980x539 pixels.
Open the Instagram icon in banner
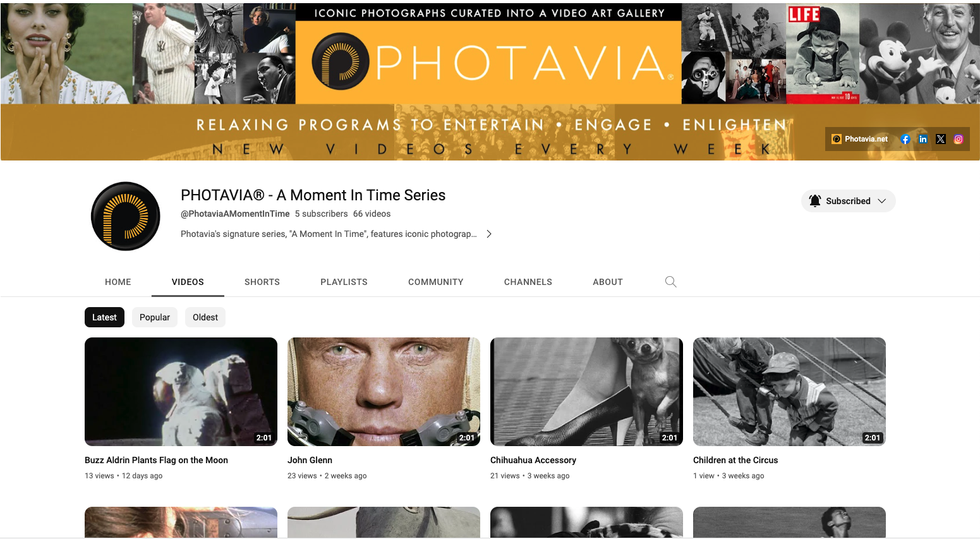(959, 139)
